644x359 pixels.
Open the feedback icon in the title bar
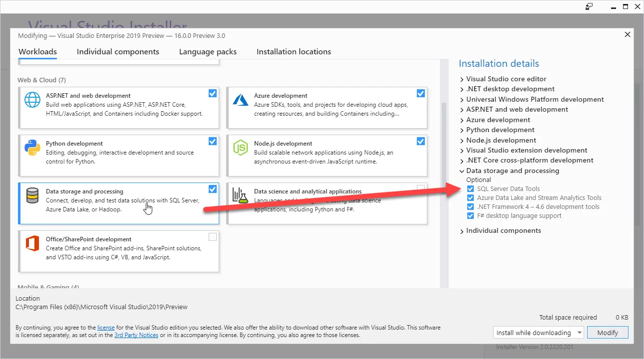coord(589,6)
